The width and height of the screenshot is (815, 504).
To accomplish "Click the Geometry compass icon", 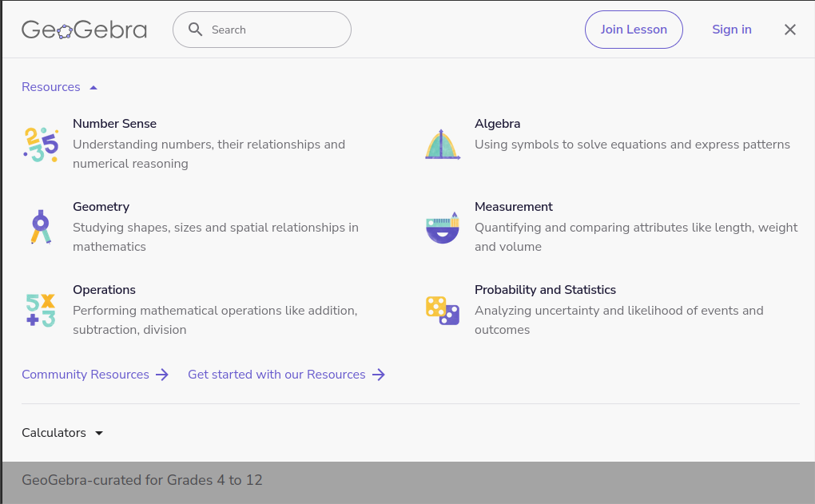I will pyautogui.click(x=41, y=227).
